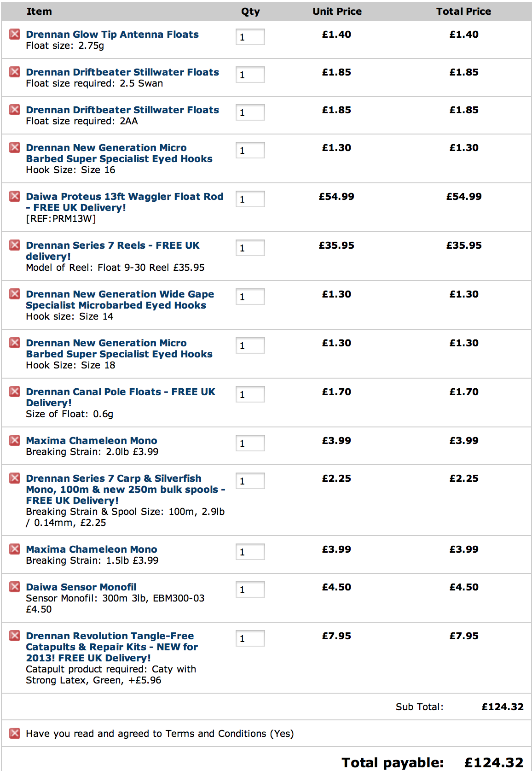Click quantity field for Daiwa Sensor Monofil
532x771 pixels.
click(x=250, y=590)
